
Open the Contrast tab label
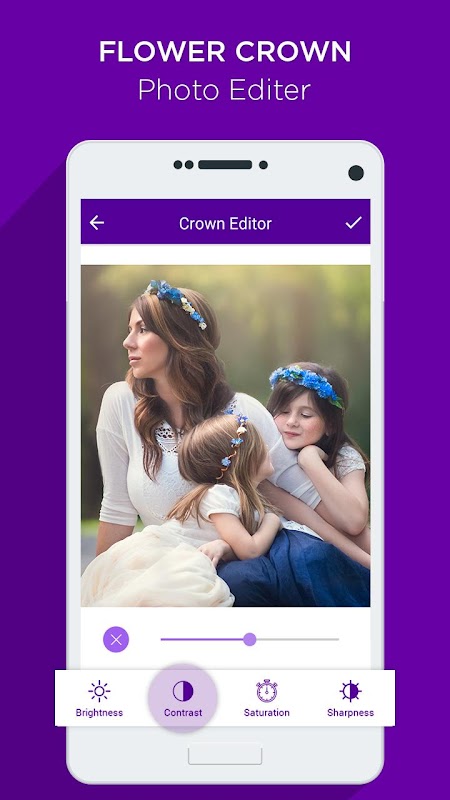[x=183, y=713]
